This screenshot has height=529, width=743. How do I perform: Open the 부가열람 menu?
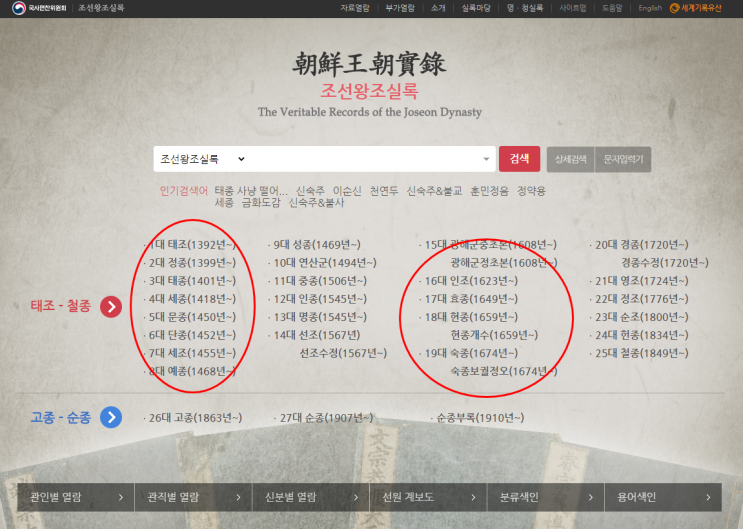[400, 8]
